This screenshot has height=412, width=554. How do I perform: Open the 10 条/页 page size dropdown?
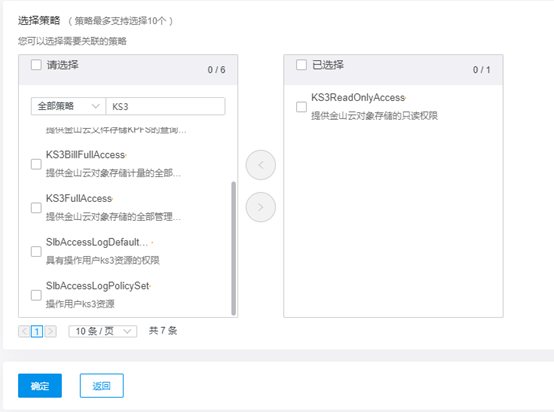(x=103, y=331)
